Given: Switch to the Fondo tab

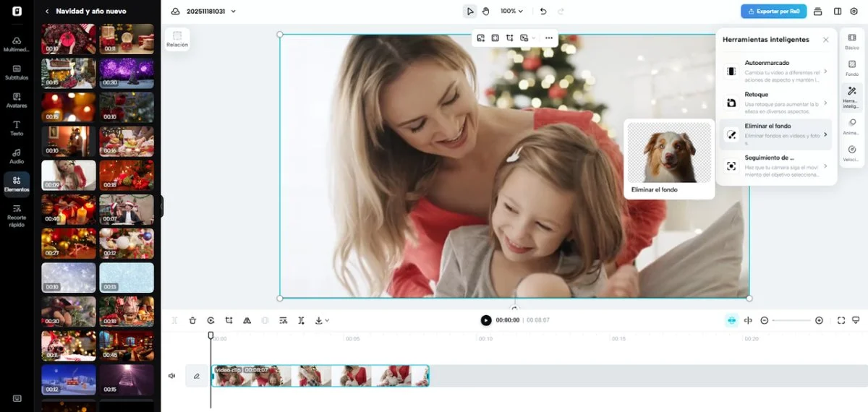Looking at the screenshot, I should pos(852,68).
